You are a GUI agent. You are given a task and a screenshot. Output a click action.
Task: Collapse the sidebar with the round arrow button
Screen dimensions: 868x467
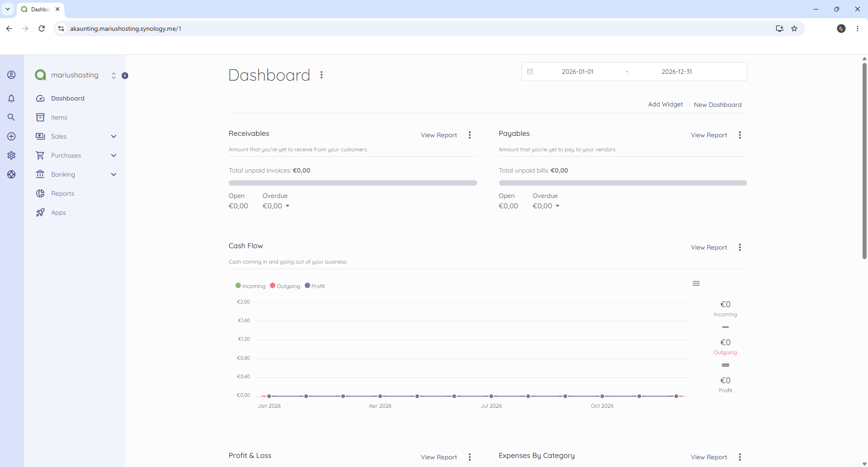[x=125, y=76]
